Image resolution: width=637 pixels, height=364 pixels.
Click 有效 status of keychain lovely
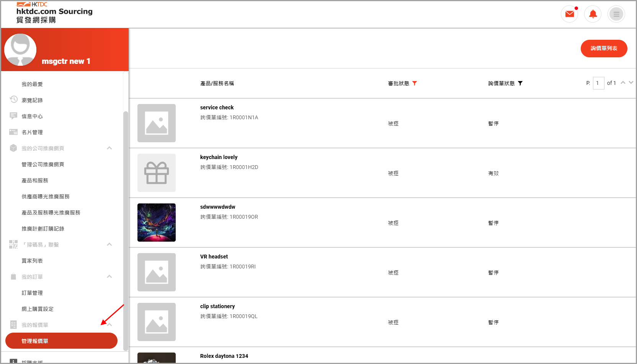click(x=493, y=173)
